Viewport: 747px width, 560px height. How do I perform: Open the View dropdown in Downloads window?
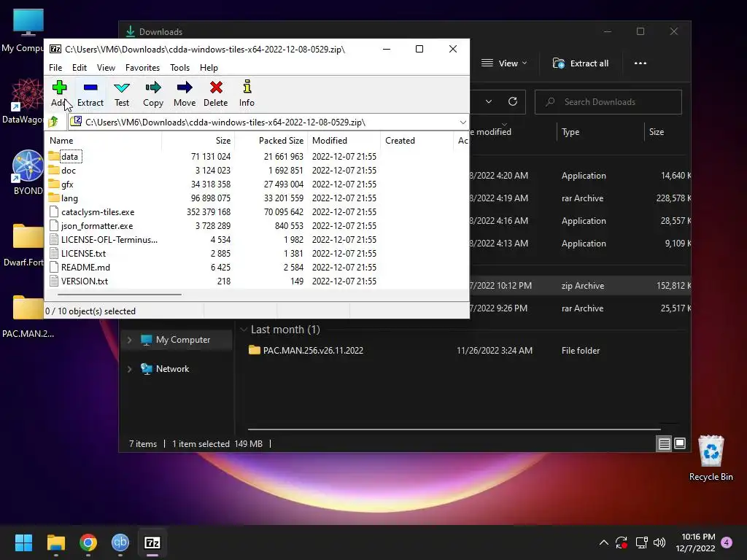pyautogui.click(x=503, y=63)
